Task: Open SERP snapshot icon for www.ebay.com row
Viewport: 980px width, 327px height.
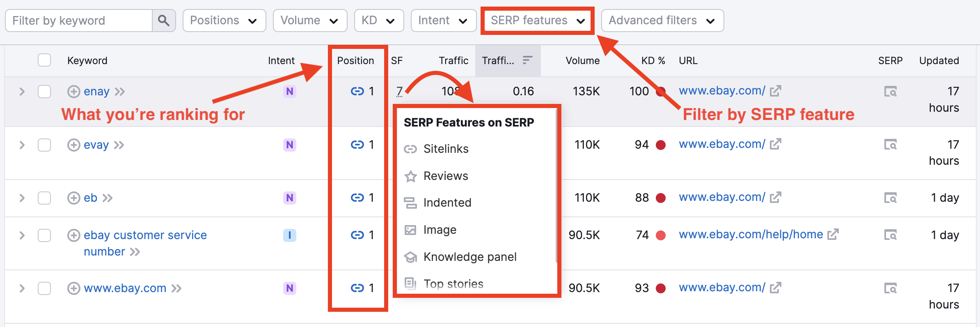Action: (x=890, y=288)
